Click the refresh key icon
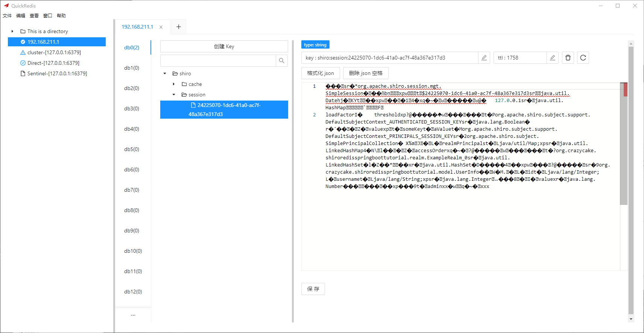Image resolution: width=644 pixels, height=333 pixels. click(x=583, y=58)
